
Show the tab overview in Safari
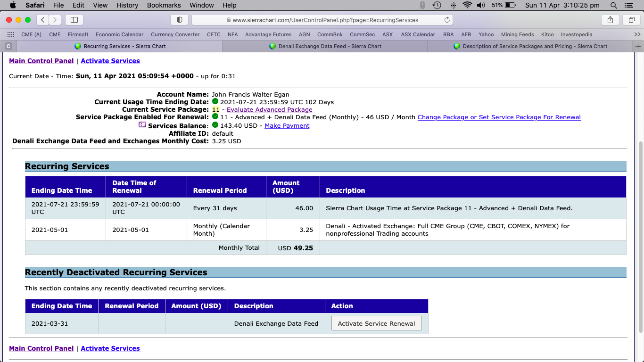[x=631, y=20]
